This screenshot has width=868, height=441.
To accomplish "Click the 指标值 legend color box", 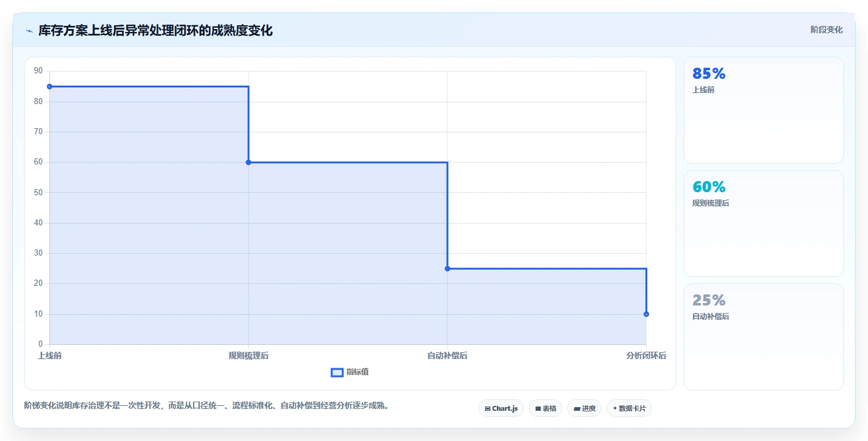I will [337, 372].
